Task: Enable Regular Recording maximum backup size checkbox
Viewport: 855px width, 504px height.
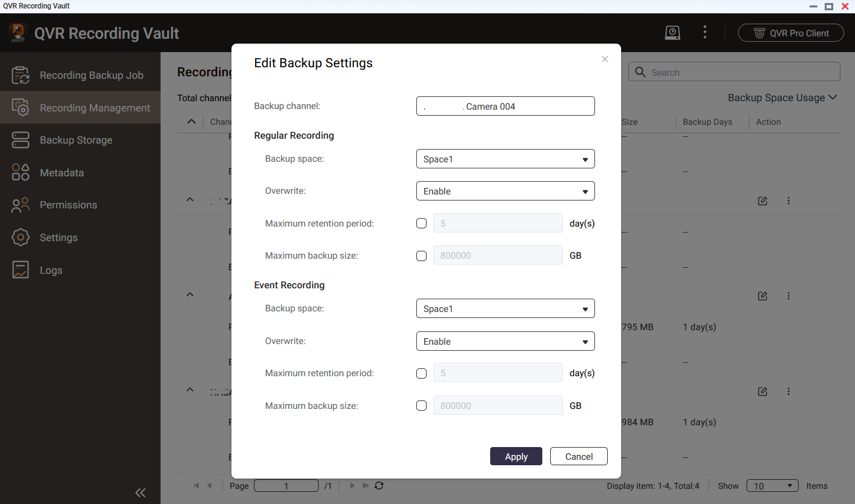Action: pos(422,256)
